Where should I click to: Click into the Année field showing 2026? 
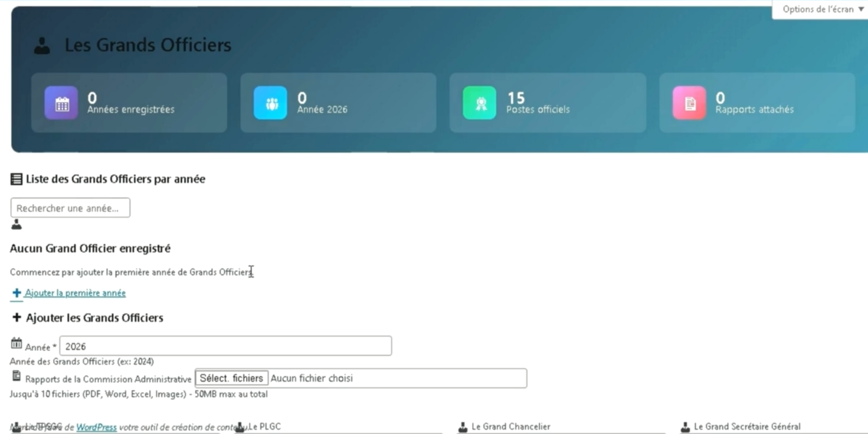225,346
